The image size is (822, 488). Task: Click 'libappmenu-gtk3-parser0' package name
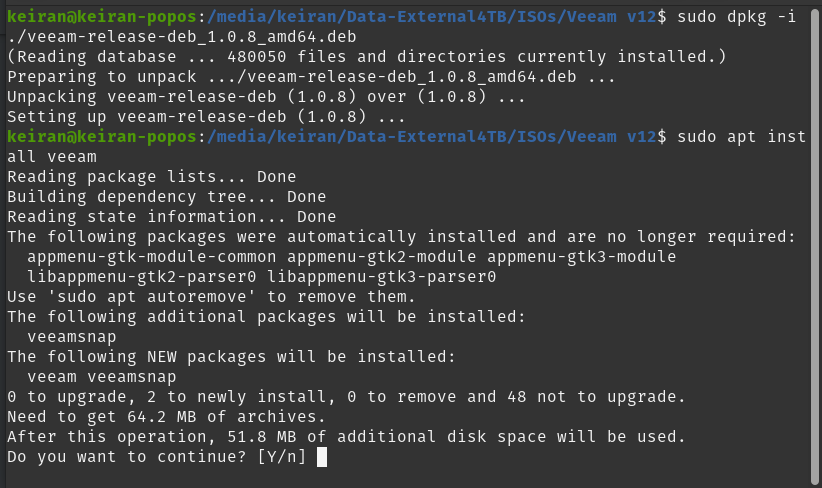pos(382,277)
